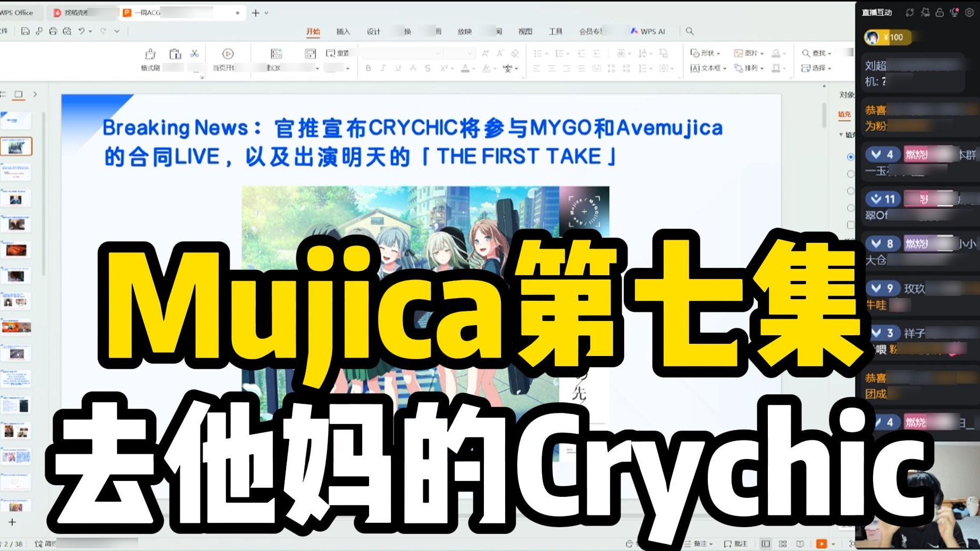Open the Arrange (排列) dropdown
980x551 pixels.
click(x=749, y=68)
